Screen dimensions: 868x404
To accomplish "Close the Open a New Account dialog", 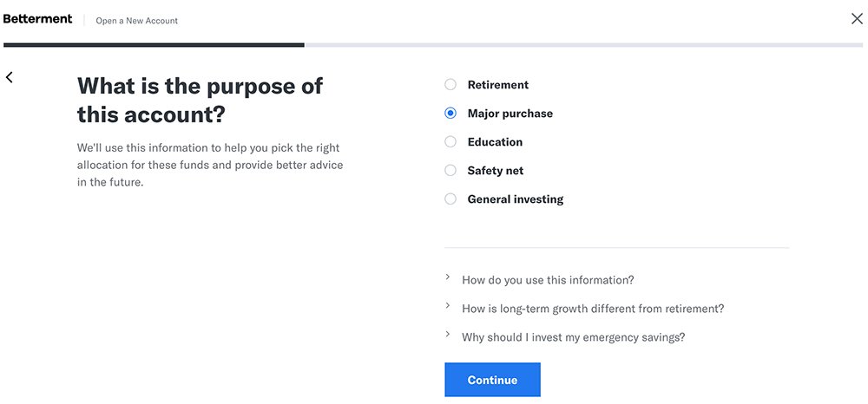I will point(857,19).
